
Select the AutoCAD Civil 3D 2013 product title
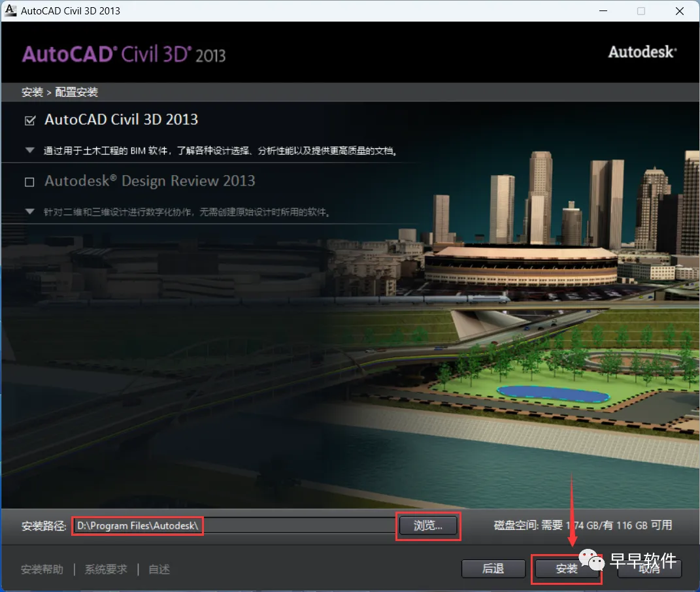(121, 120)
